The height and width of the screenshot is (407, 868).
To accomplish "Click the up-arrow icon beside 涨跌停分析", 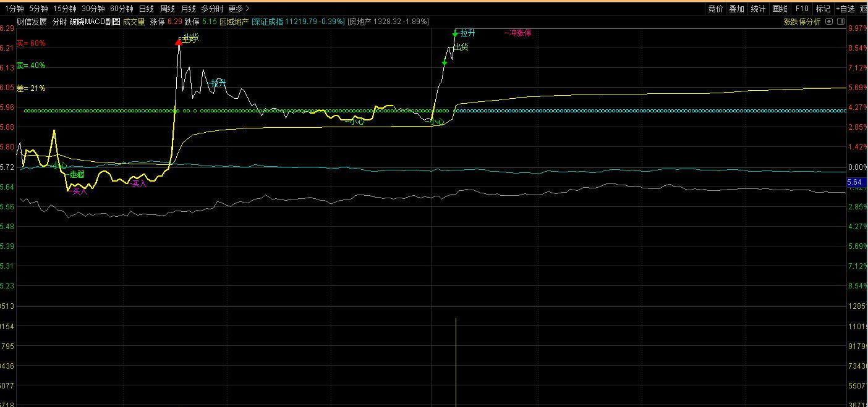I will [x=829, y=22].
